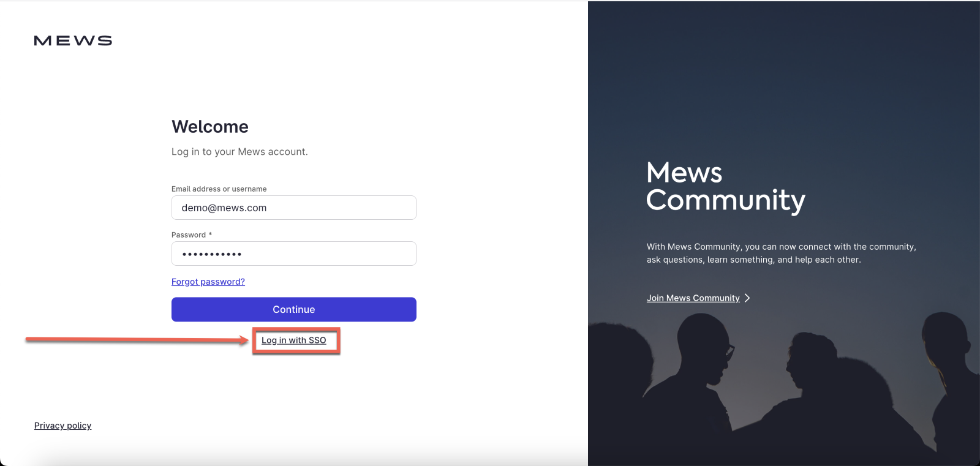This screenshot has height=466, width=980.
Task: Click the asterisk next to Password label
Action: pyautogui.click(x=210, y=235)
